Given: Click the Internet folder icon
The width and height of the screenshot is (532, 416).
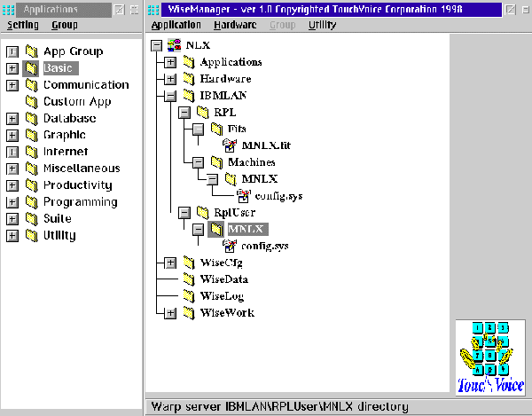Looking at the screenshot, I should tap(31, 152).
